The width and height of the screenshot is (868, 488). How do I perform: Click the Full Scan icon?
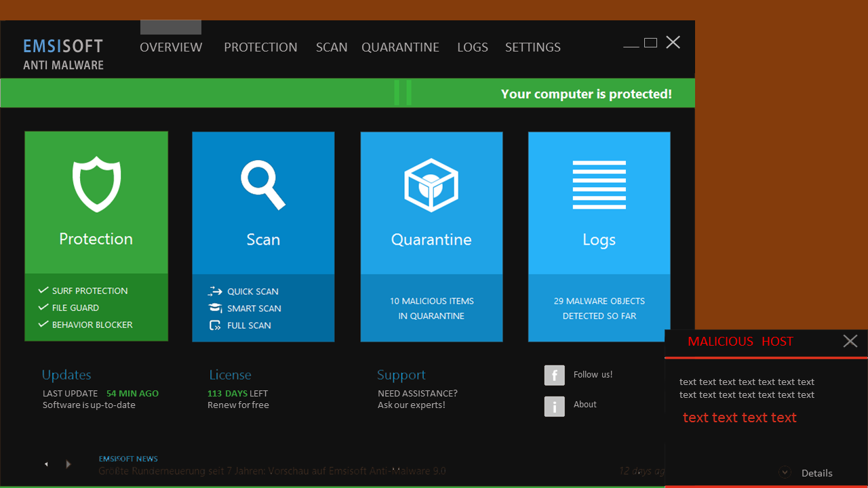(215, 325)
